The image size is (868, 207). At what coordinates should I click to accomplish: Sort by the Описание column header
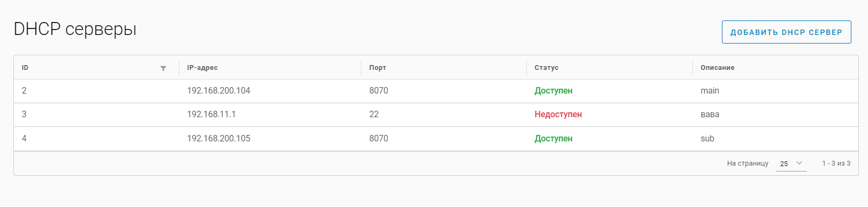point(717,68)
